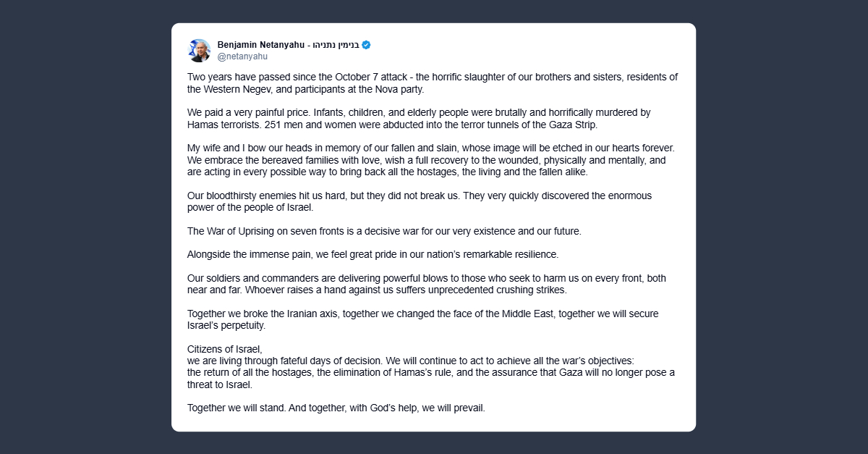Click the "fateful days of decision" line
The width and height of the screenshot is (868, 454).
pyautogui.click(x=409, y=361)
